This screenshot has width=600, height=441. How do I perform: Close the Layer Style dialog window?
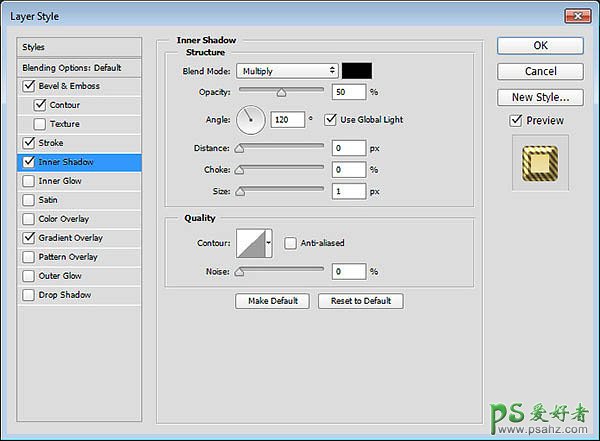pyautogui.click(x=577, y=14)
